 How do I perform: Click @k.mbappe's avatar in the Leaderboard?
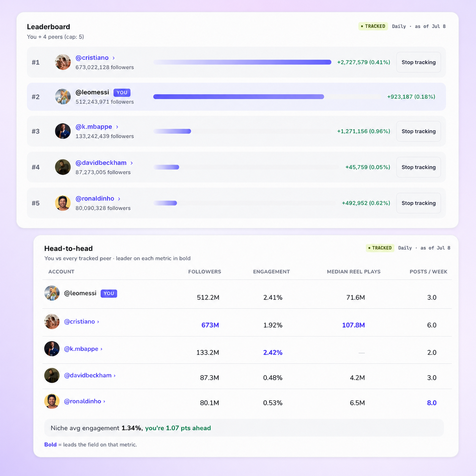pyautogui.click(x=63, y=131)
